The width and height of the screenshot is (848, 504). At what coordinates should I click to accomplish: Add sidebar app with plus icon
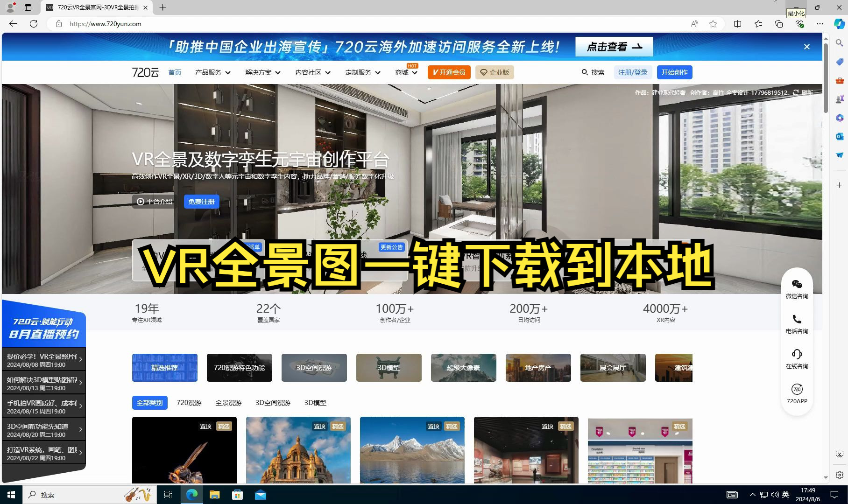click(x=839, y=185)
